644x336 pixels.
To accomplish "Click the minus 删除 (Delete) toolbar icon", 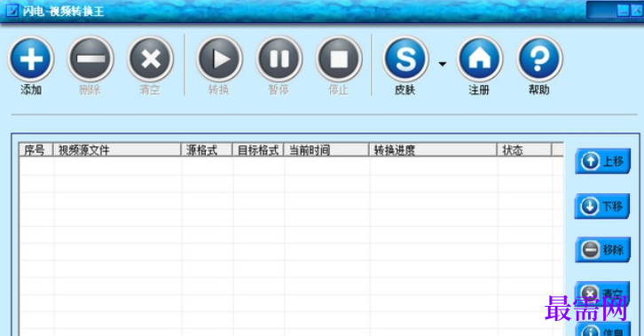I will (x=90, y=59).
